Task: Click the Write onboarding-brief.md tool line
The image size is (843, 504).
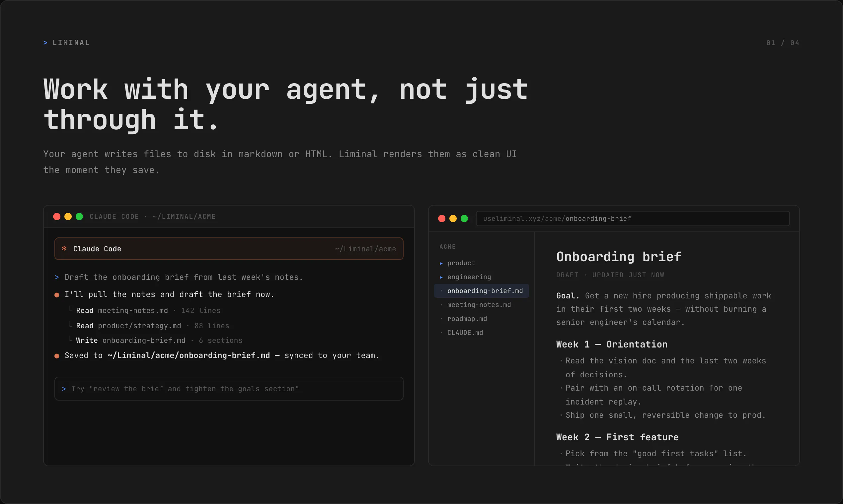Action: tap(155, 340)
